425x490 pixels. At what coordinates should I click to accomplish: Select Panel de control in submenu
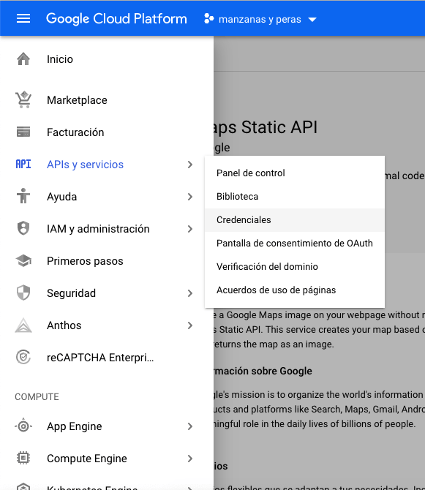(x=295, y=173)
